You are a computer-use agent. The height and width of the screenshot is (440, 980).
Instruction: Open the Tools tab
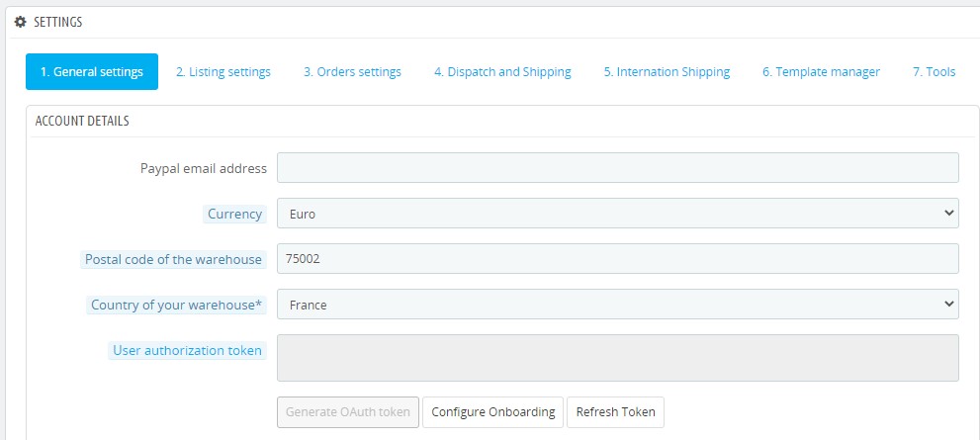point(934,72)
